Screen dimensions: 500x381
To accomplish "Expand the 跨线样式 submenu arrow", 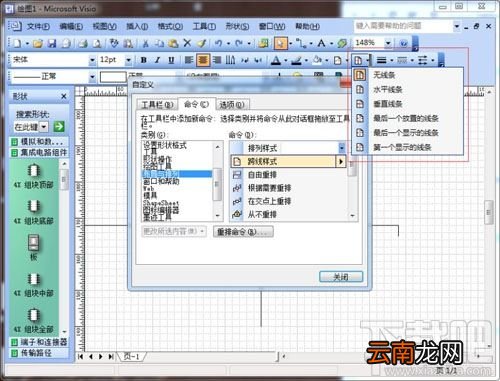I will (x=341, y=162).
